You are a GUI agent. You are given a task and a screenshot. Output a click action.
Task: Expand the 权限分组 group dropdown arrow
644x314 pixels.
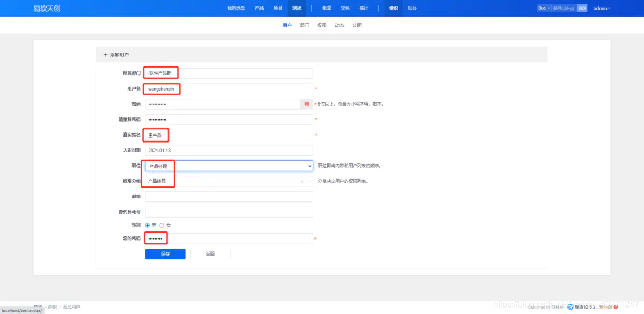pyautogui.click(x=309, y=181)
